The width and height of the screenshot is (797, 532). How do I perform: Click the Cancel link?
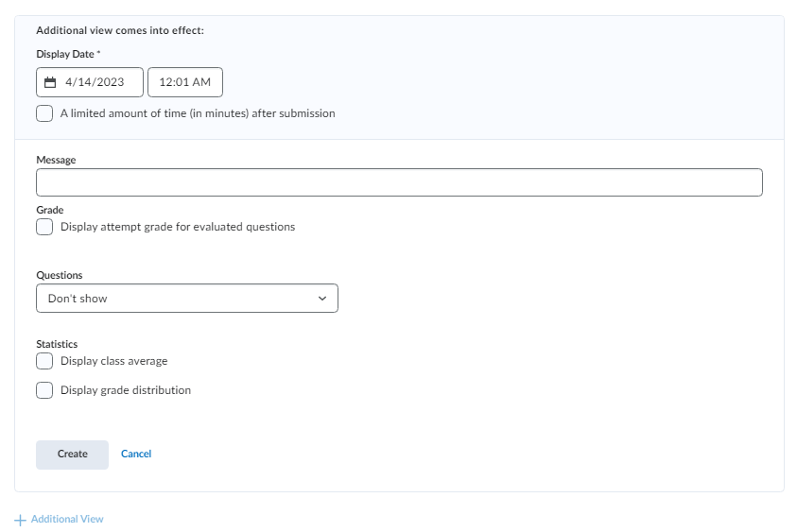(136, 455)
